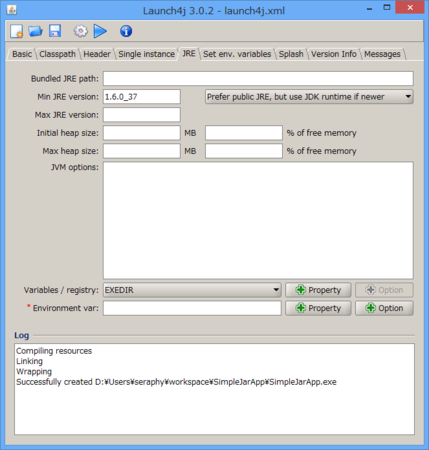Expand the Variables / registry EXEDIR dropdown
The width and height of the screenshot is (429, 450).
192,290
